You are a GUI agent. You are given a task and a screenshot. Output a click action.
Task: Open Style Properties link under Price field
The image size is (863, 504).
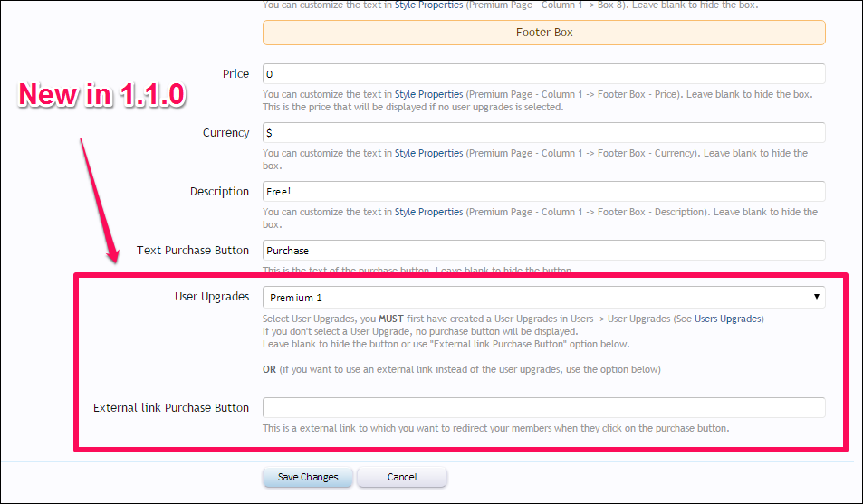[428, 94]
